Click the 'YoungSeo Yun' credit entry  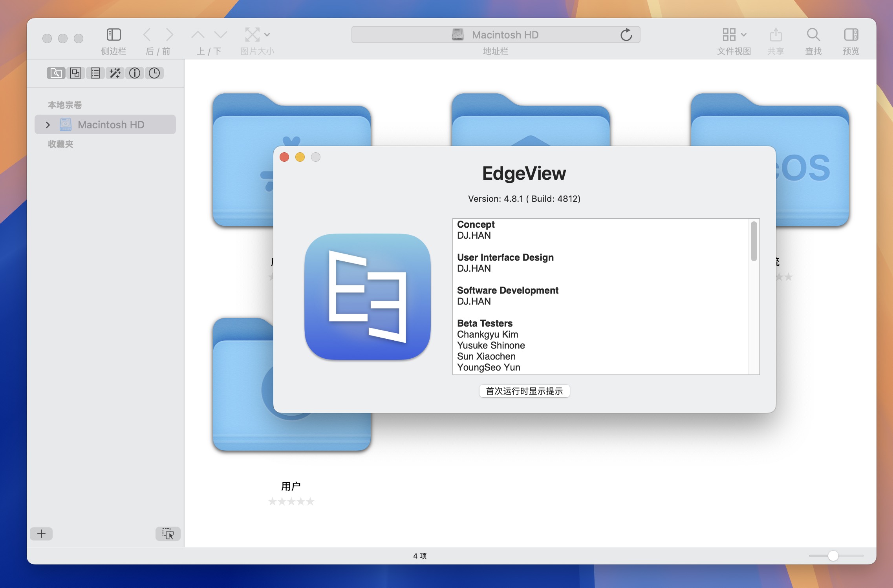pyautogui.click(x=489, y=367)
